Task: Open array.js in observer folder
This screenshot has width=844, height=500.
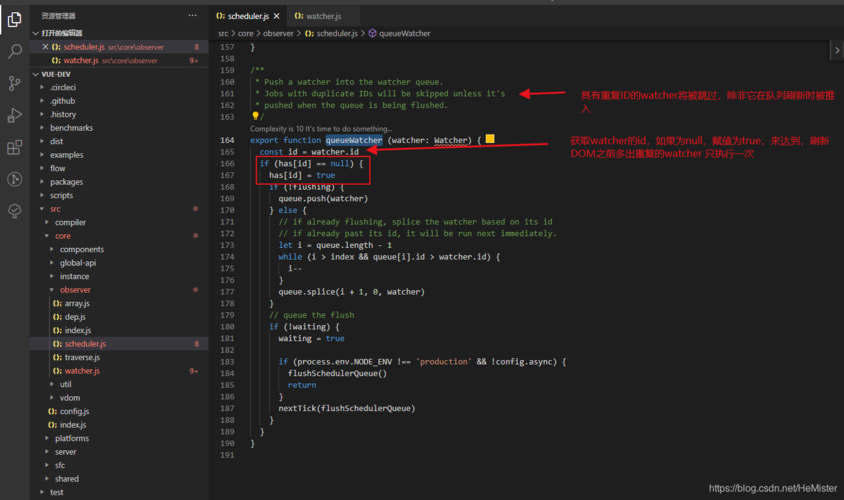Action: 77,303
